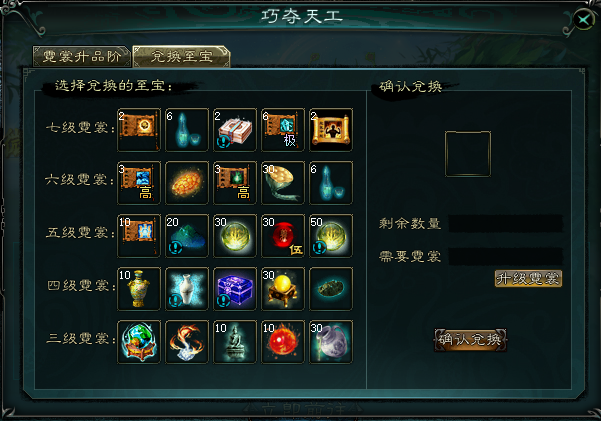The width and height of the screenshot is (601, 421).
Task: Select the flaming red orb item
Action: [x=283, y=342]
